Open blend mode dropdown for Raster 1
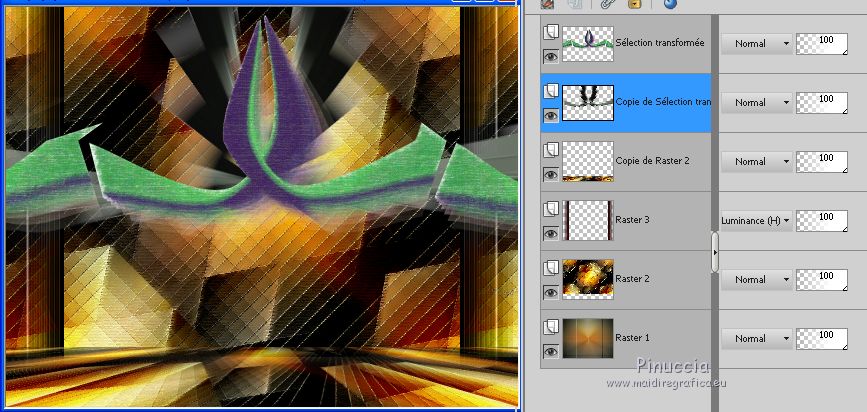The height and width of the screenshot is (412, 867). 756,339
